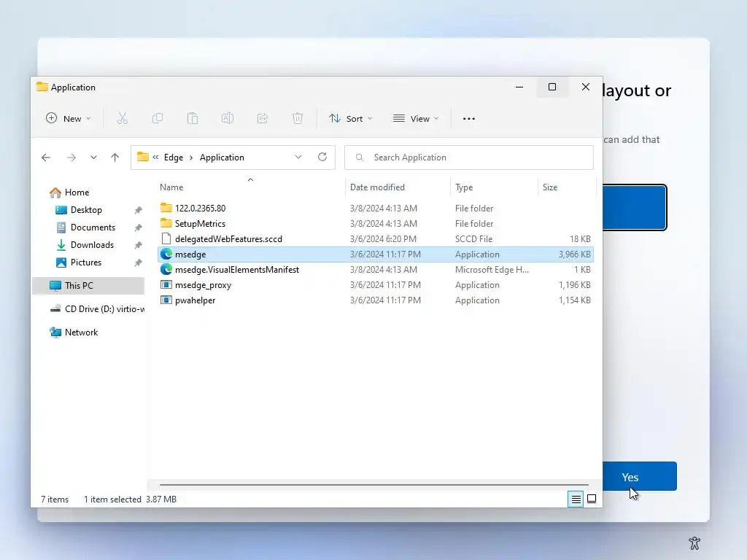Refresh the Application folder view
This screenshot has height=560, width=747.
pos(322,157)
